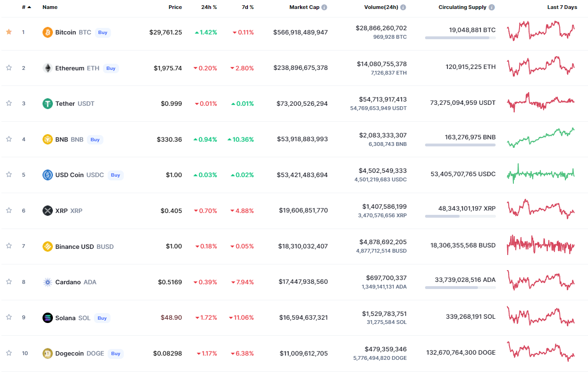
Task: Click Bitcoin market cap $566,918,489,947
Action: (x=300, y=32)
